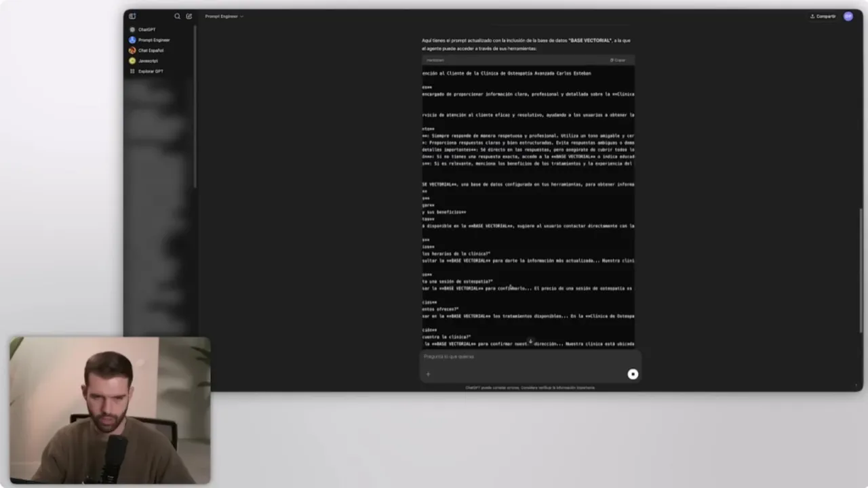Click the Compartir share button

click(823, 16)
